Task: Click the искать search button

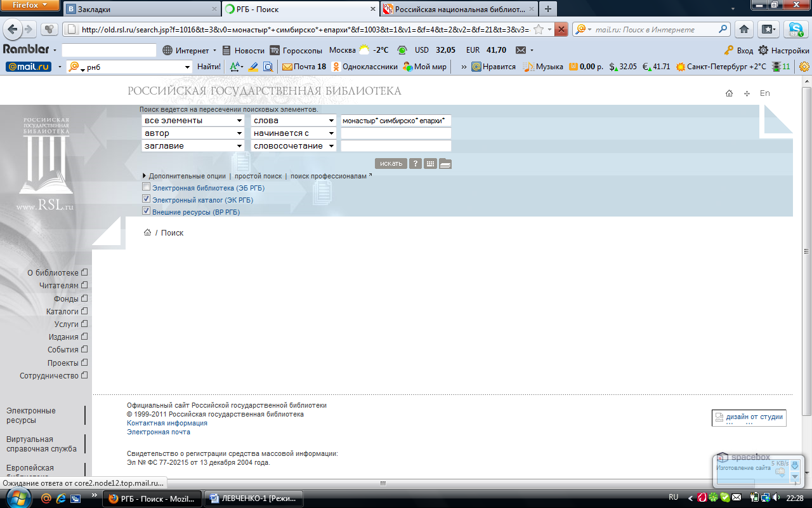Action: point(391,163)
